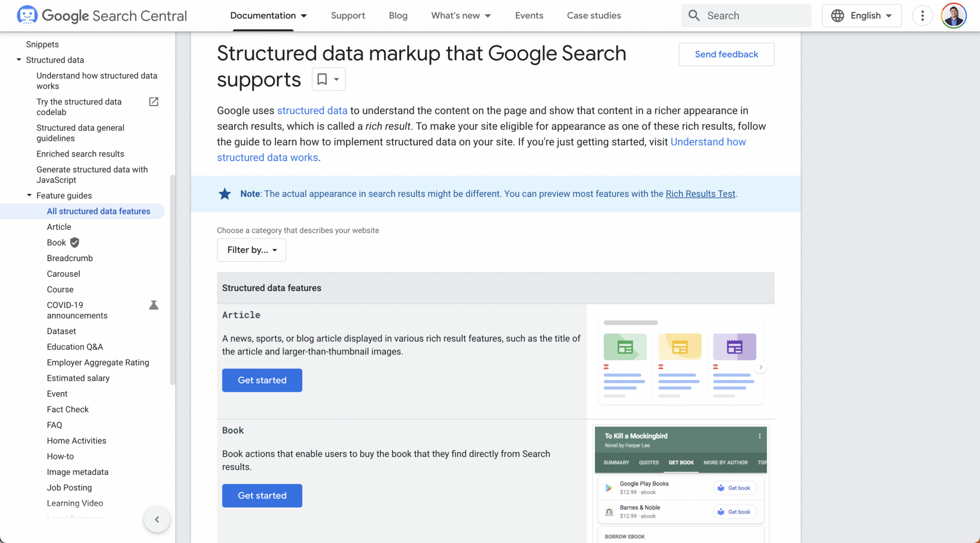
Task: Click the external link icon on Try the structured data codelab
Action: tap(153, 102)
